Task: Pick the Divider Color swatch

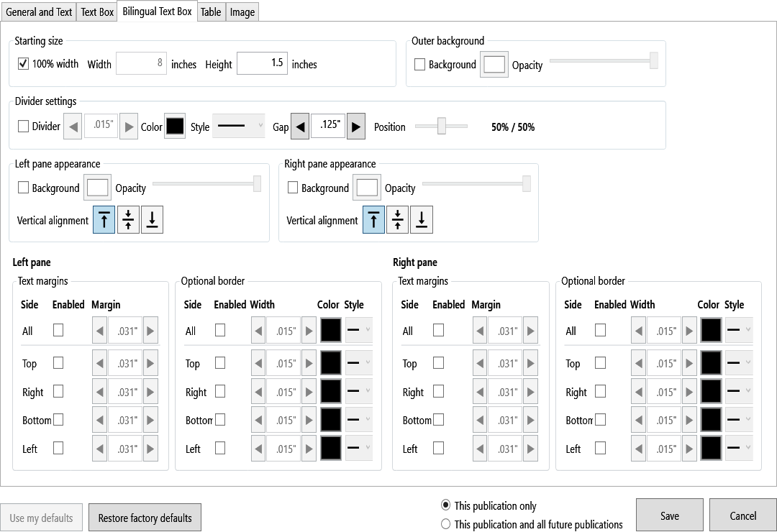Action: [175, 127]
